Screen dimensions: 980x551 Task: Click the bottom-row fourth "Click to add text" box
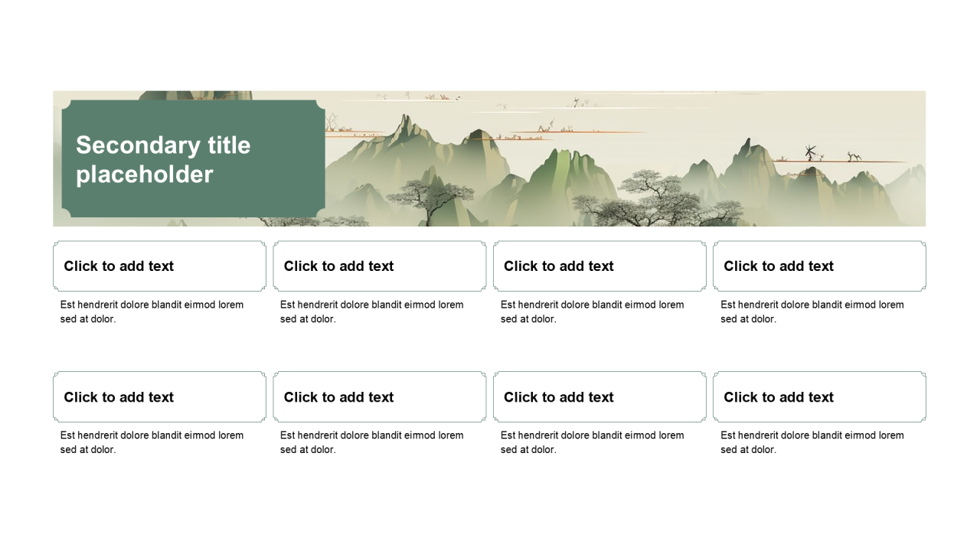tap(819, 397)
